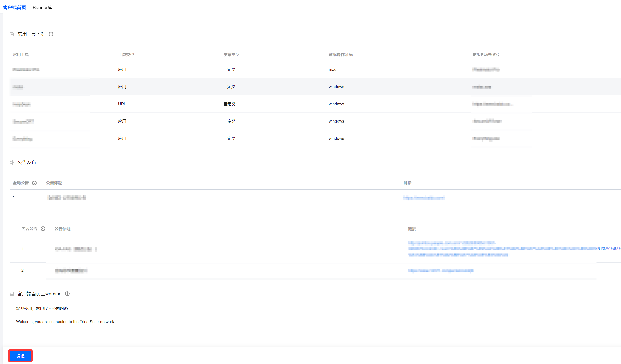Click the image icon before 客户端首页主wording
The width and height of the screenshot is (621, 364).
[11, 294]
